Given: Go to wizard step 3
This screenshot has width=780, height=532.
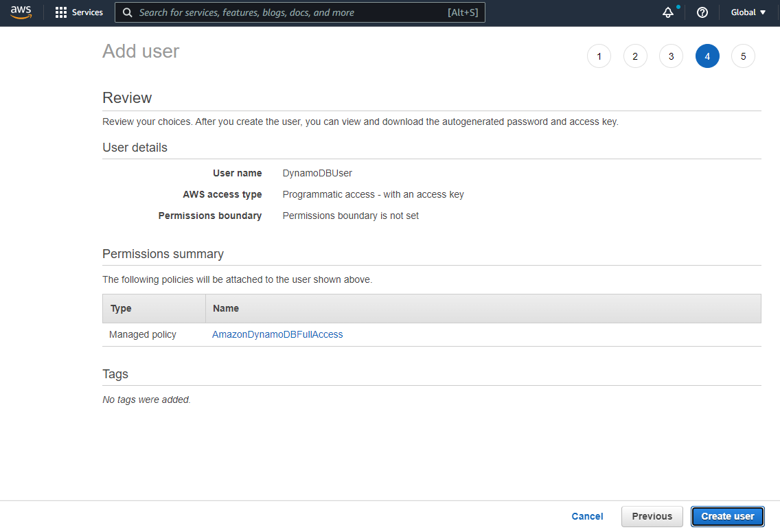Looking at the screenshot, I should (671, 56).
